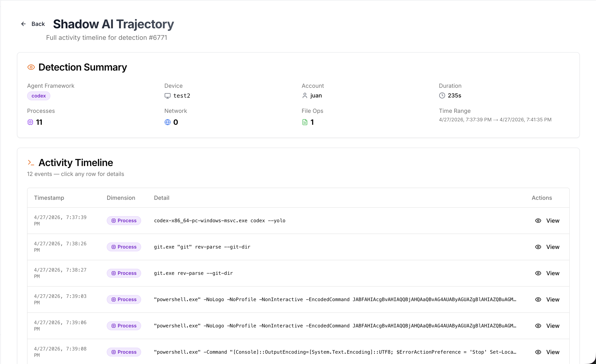Click the Process badge in the 7:39:03 row

(124, 300)
